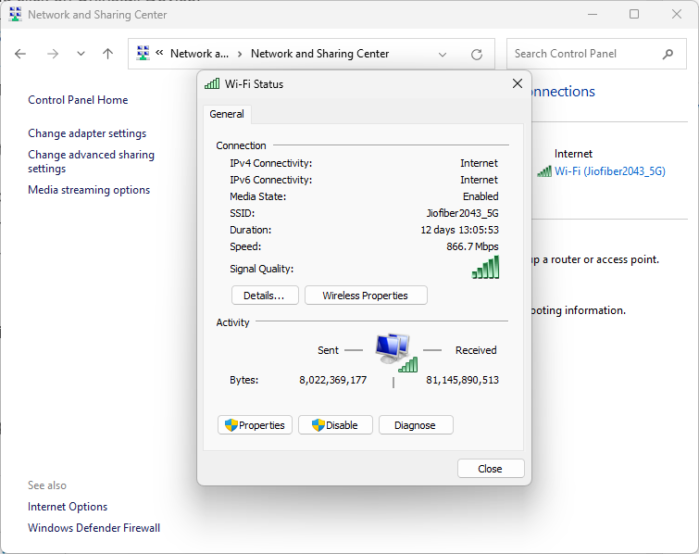Viewport: 699px width, 554px height.
Task: Disable the Wi-Fi connection
Action: click(x=335, y=425)
